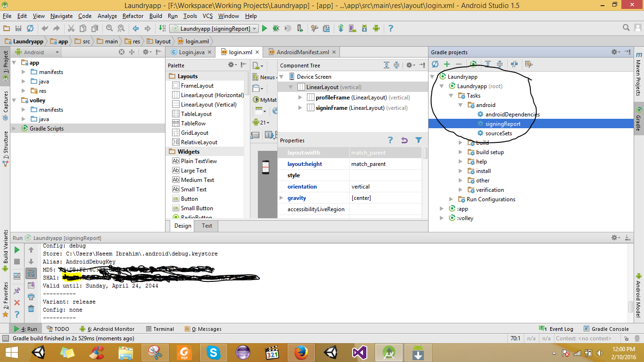Open the Event Log tool window

click(556, 329)
